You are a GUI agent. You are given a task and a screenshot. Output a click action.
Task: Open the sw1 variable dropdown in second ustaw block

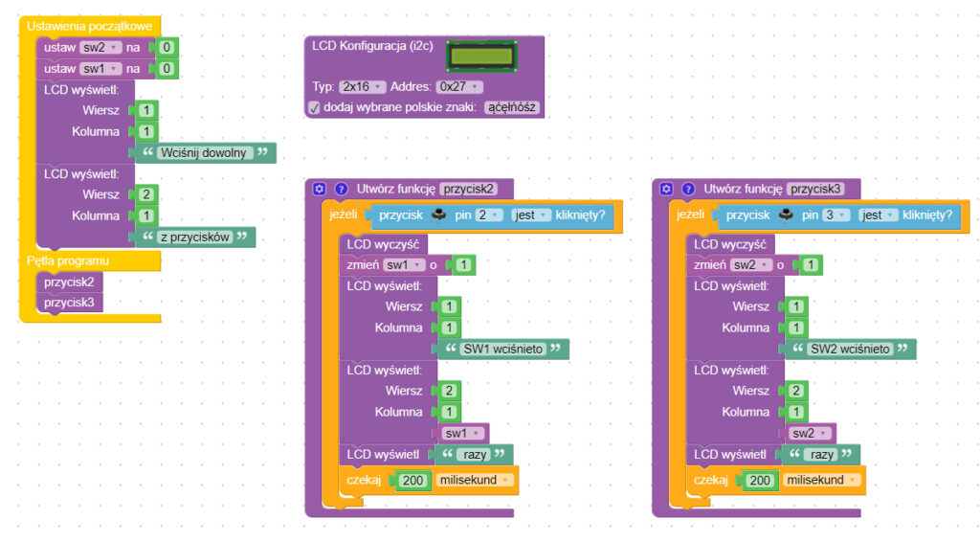[x=100, y=69]
